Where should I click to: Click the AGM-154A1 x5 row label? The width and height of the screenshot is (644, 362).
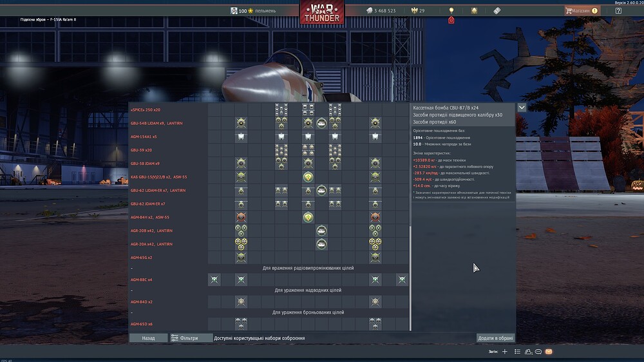pos(144,137)
